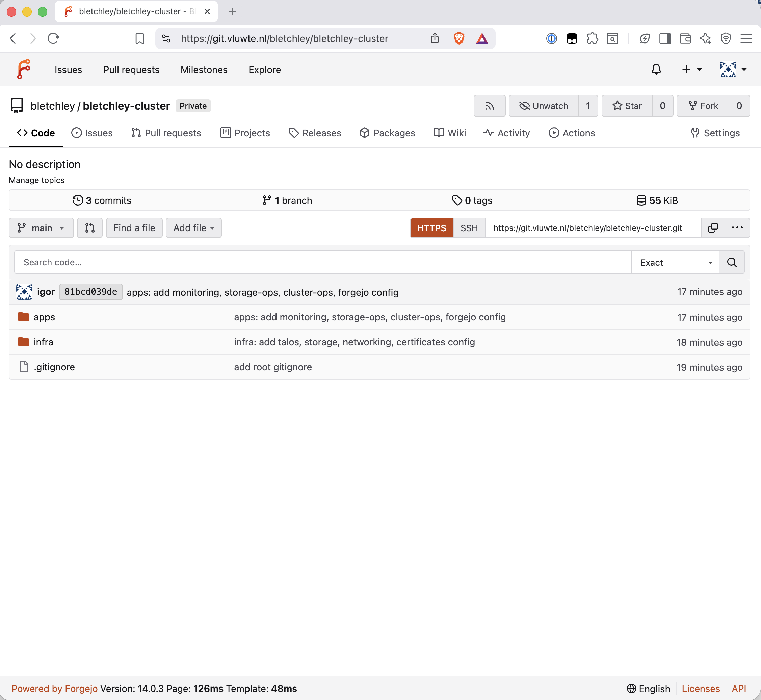Click the Find a file button
761x700 pixels.
point(134,227)
